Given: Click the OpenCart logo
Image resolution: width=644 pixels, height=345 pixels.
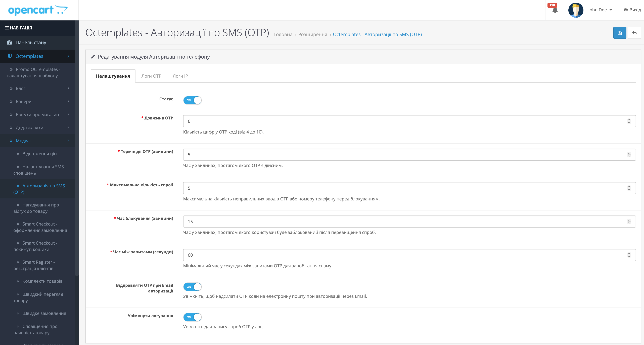Looking at the screenshot, I should pos(38,10).
